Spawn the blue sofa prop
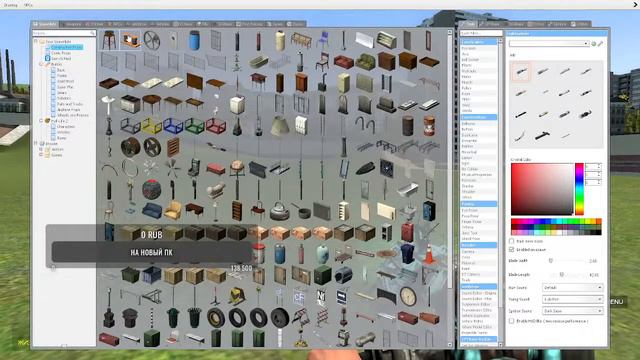The image size is (640, 360). 152,211
